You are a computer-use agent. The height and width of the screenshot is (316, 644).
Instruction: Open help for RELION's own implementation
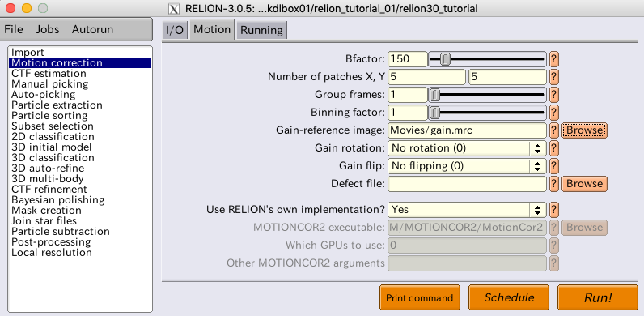[553, 209]
